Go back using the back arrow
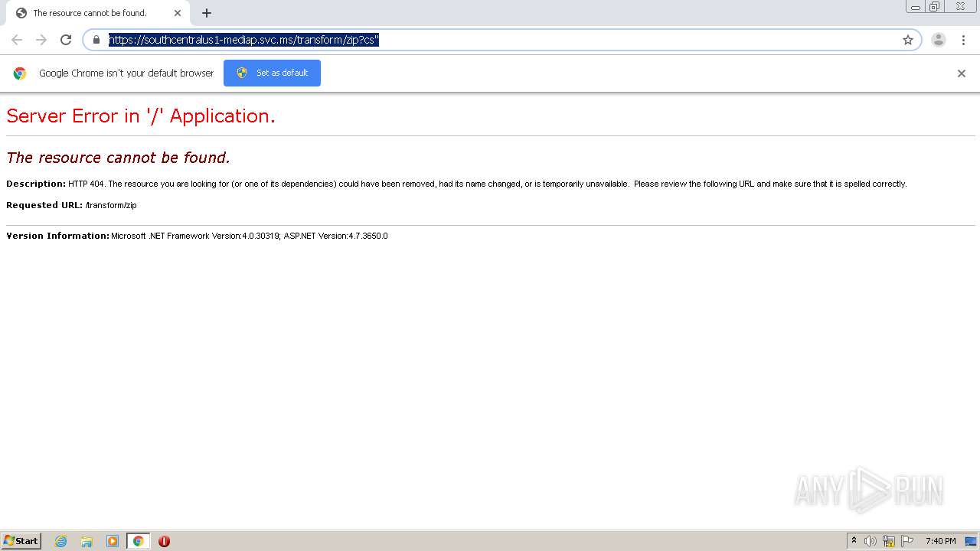The height and width of the screenshot is (551, 980). point(17,40)
